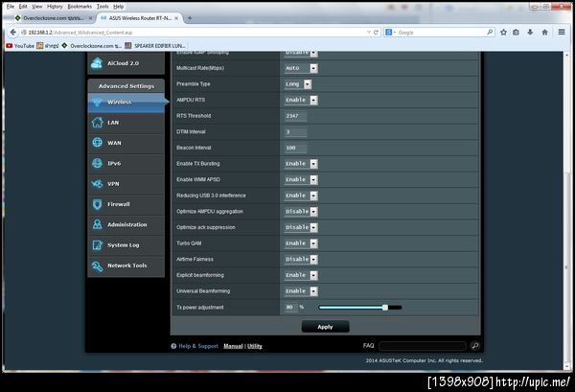Open Explicit beamforming dropdown
The height and width of the screenshot is (392, 575).
tap(301, 275)
